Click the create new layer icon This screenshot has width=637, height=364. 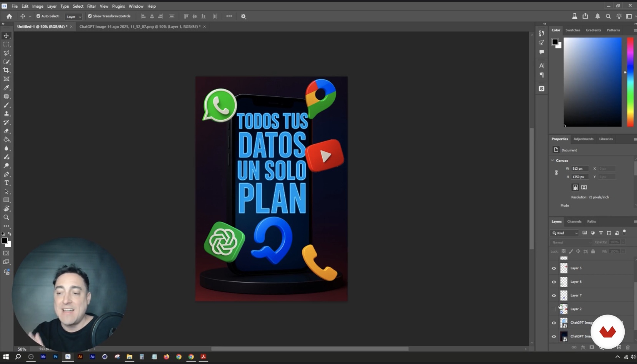(x=619, y=347)
